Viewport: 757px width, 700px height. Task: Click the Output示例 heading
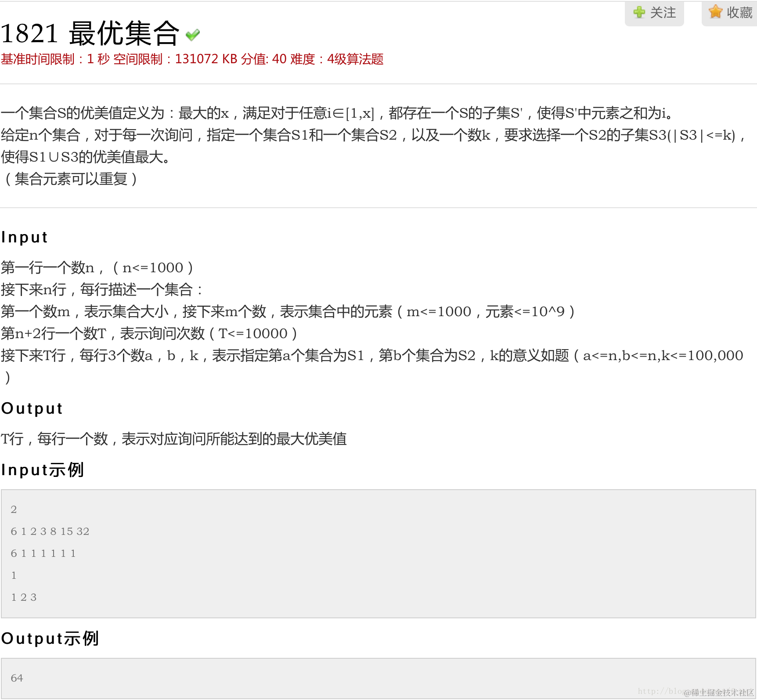(x=50, y=639)
